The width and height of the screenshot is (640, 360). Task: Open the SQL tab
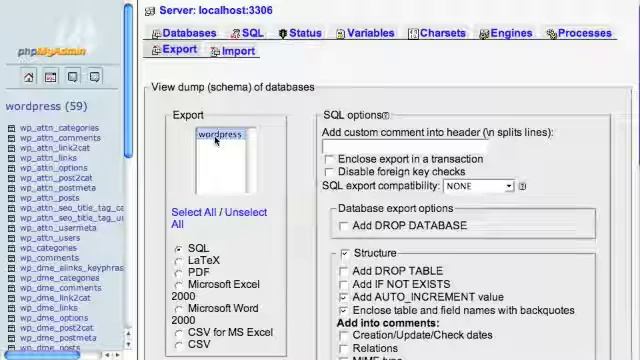(247, 33)
